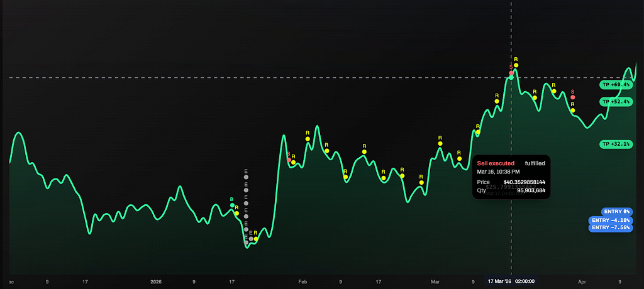Click yellow R marker beside the green B marker
The image size is (644, 289).
[236, 213]
